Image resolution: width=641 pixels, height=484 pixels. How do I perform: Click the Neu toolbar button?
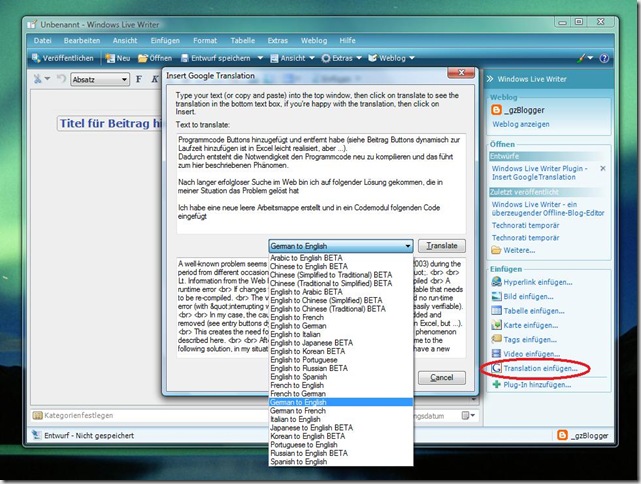coord(118,58)
